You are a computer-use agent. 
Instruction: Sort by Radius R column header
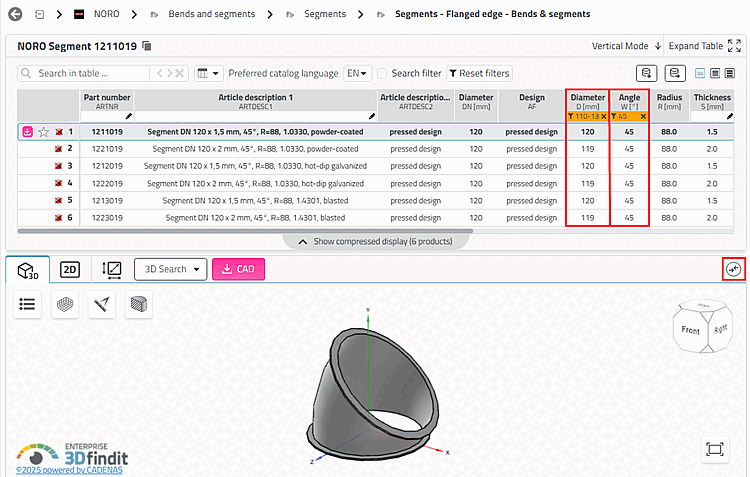[x=669, y=101]
